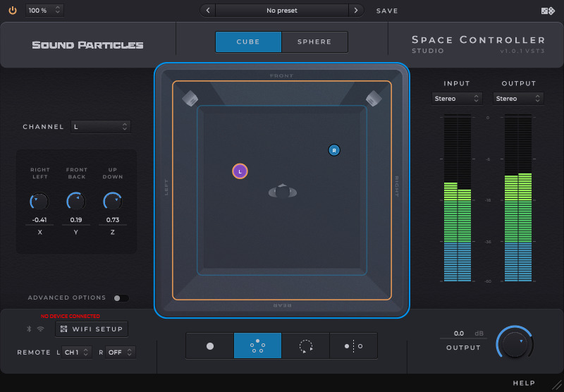Select the single dot movement mode
This screenshot has height=392, width=564.
point(209,345)
